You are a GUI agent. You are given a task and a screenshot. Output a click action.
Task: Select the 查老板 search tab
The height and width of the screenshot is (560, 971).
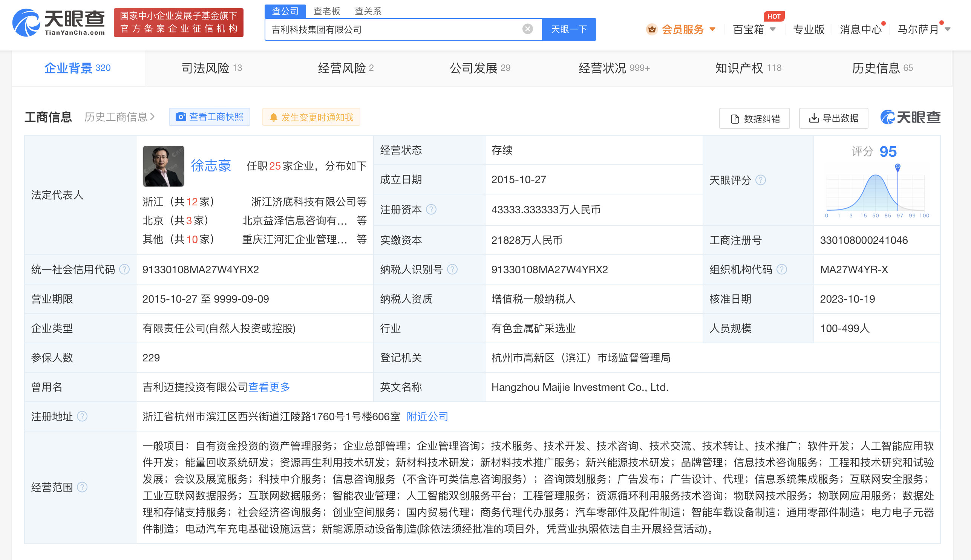[326, 11]
